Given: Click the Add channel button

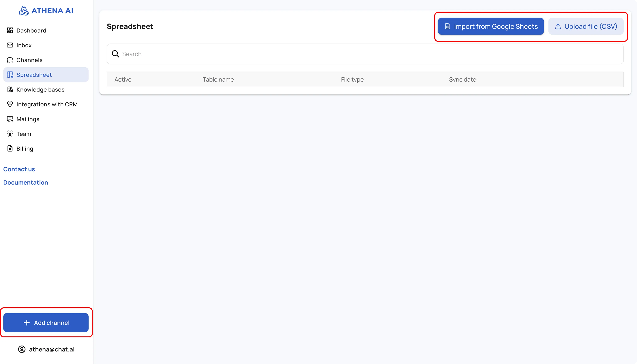Looking at the screenshot, I should (x=46, y=323).
